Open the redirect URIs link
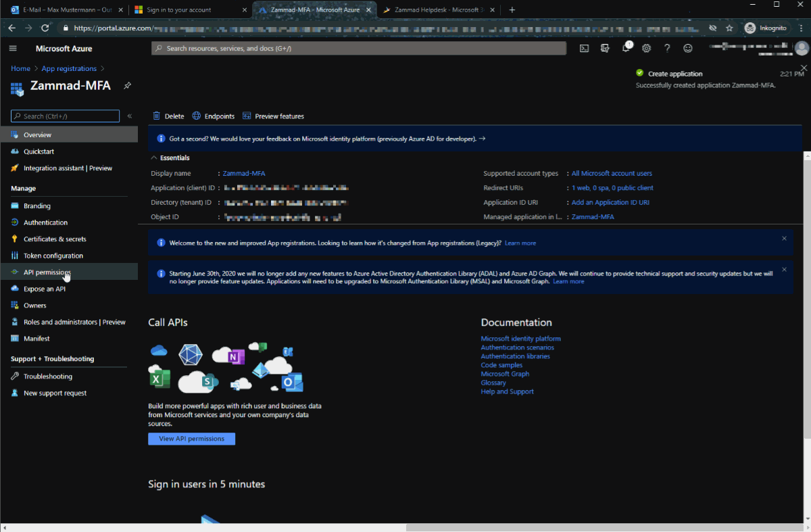 (x=612, y=188)
